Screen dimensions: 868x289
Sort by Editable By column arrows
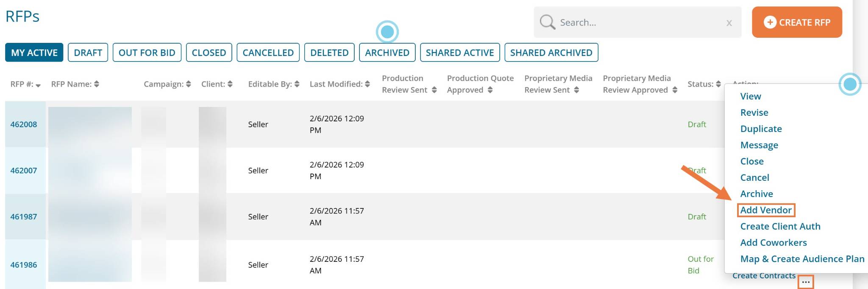point(297,84)
